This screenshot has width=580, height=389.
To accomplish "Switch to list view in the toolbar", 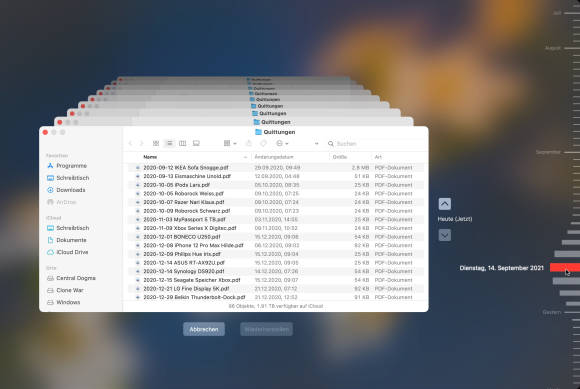I will pyautogui.click(x=169, y=143).
